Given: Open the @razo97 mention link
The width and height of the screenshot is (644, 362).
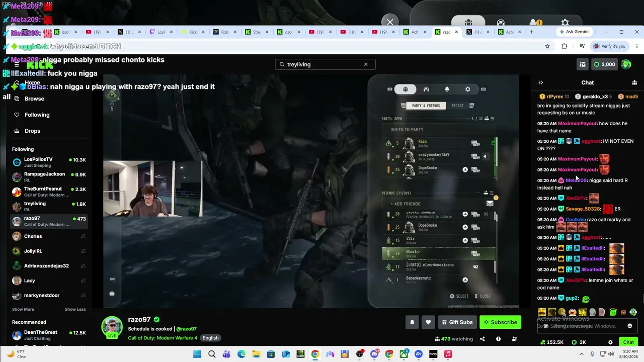Looking at the screenshot, I should pyautogui.click(x=186, y=329).
